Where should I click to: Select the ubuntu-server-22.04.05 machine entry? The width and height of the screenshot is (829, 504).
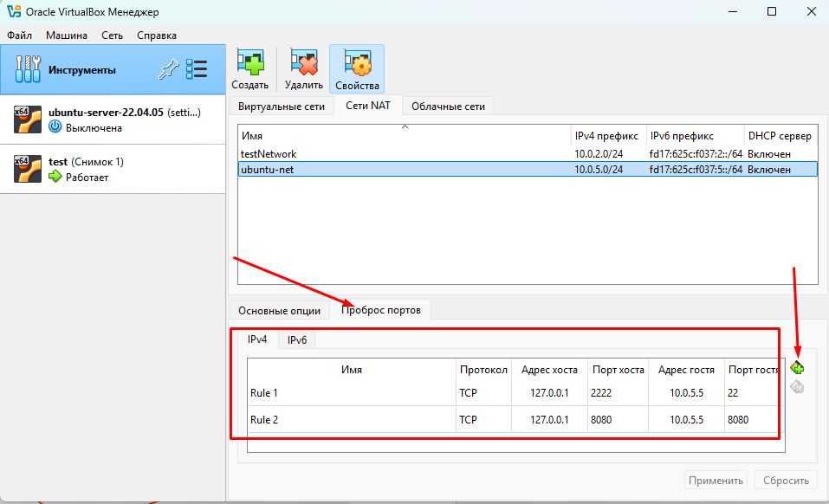(113, 120)
